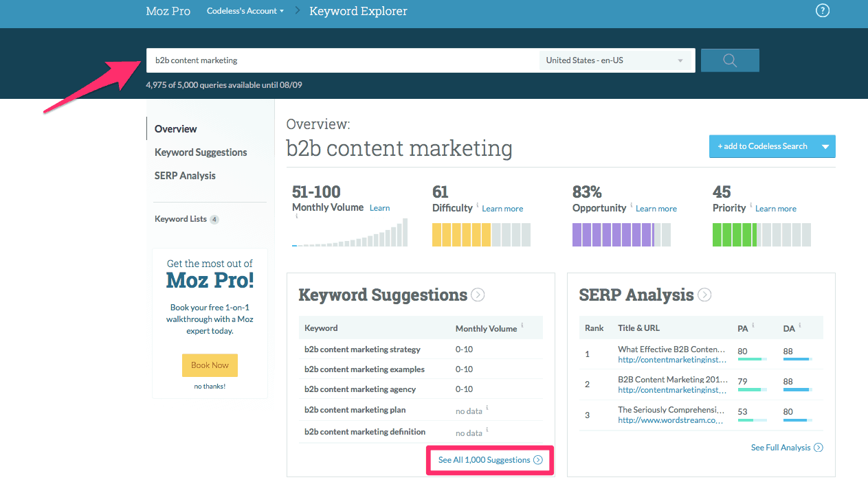Expand the add to Codeless Search arrow
This screenshot has width=868, height=482.
click(825, 146)
